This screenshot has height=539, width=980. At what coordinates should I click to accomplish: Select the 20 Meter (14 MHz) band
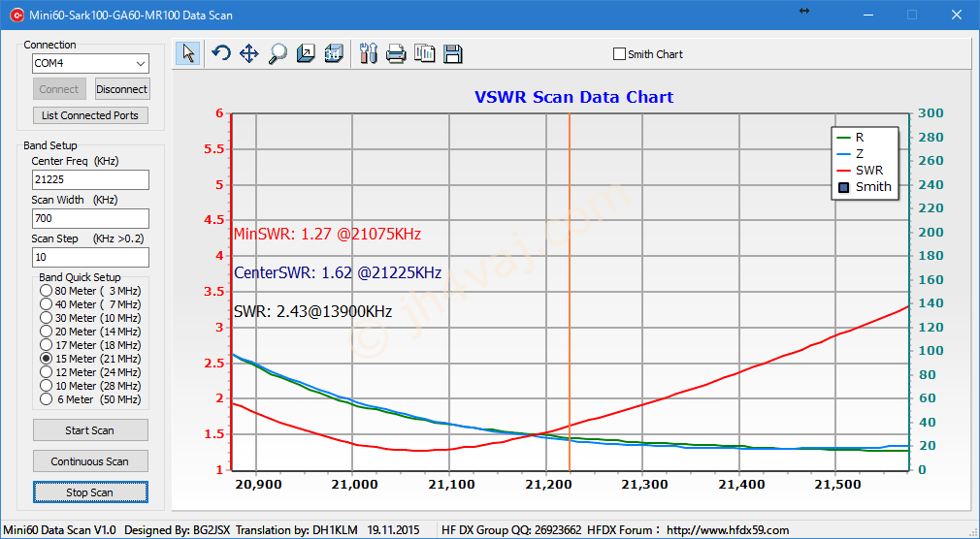(46, 331)
